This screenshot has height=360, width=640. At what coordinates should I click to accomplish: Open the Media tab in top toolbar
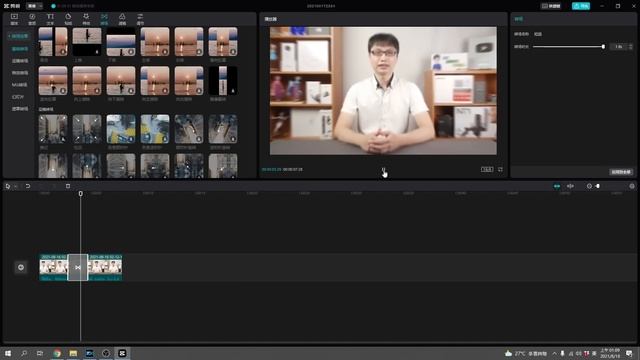(14, 19)
